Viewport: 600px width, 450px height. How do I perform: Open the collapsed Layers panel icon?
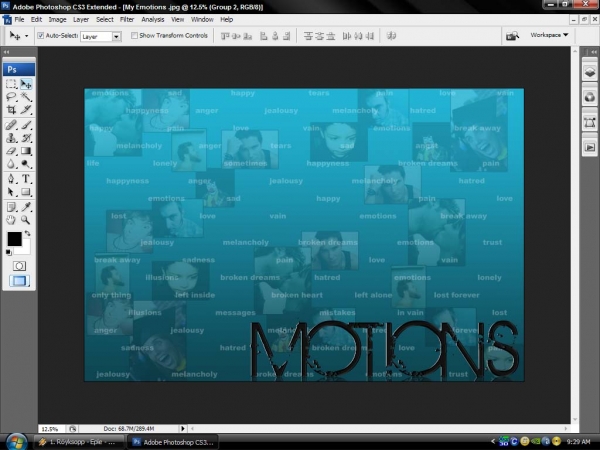pyautogui.click(x=590, y=72)
